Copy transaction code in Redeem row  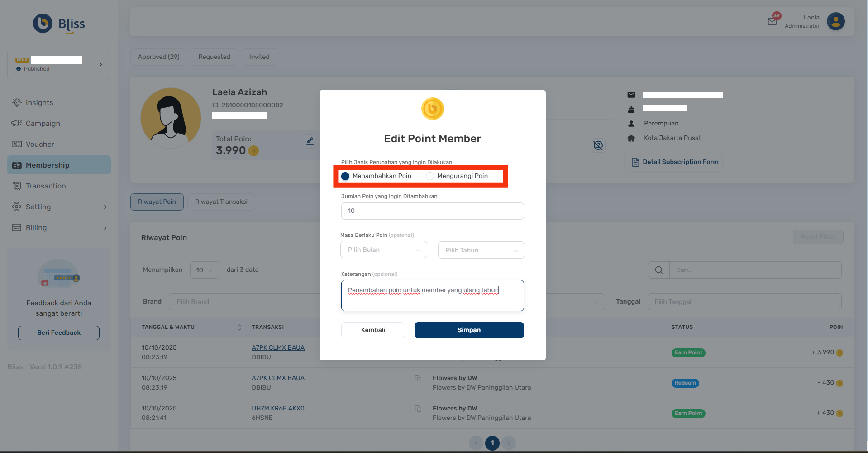(418, 378)
